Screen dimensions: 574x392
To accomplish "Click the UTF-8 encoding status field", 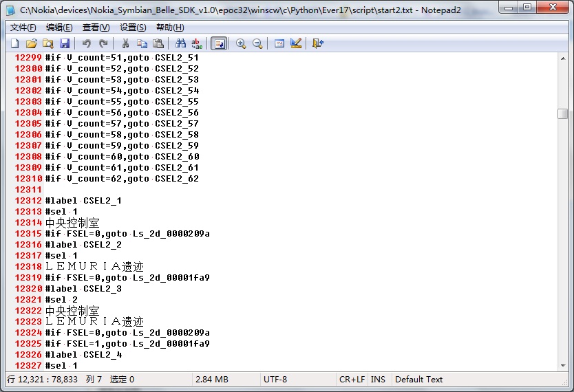I will coord(275,380).
